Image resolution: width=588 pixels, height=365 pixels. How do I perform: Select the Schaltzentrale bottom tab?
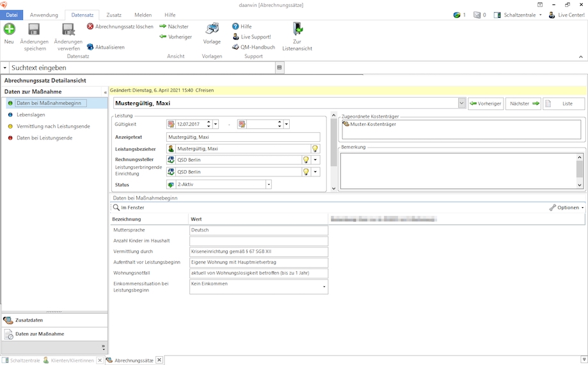(21, 361)
